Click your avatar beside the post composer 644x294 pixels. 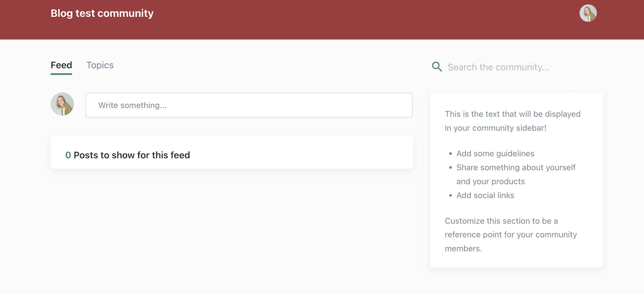62,104
